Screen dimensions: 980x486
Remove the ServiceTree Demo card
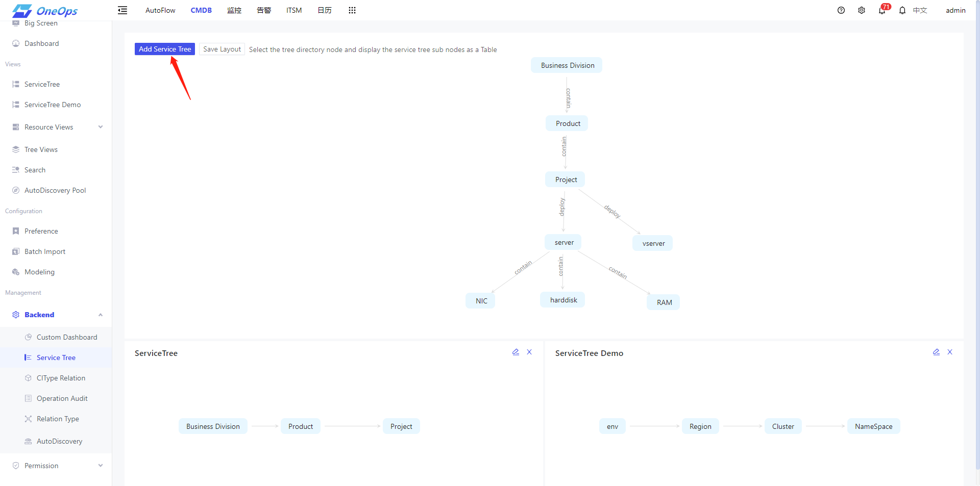click(950, 352)
